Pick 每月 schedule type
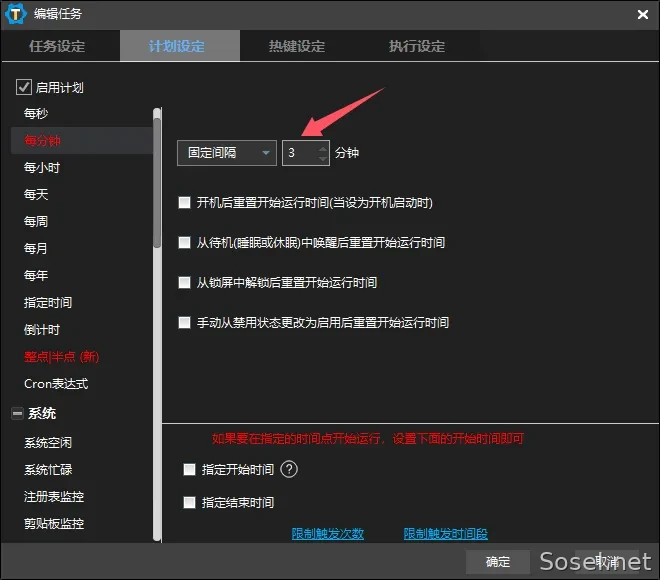Screen dimensions: 660x580 (x=82, y=248)
